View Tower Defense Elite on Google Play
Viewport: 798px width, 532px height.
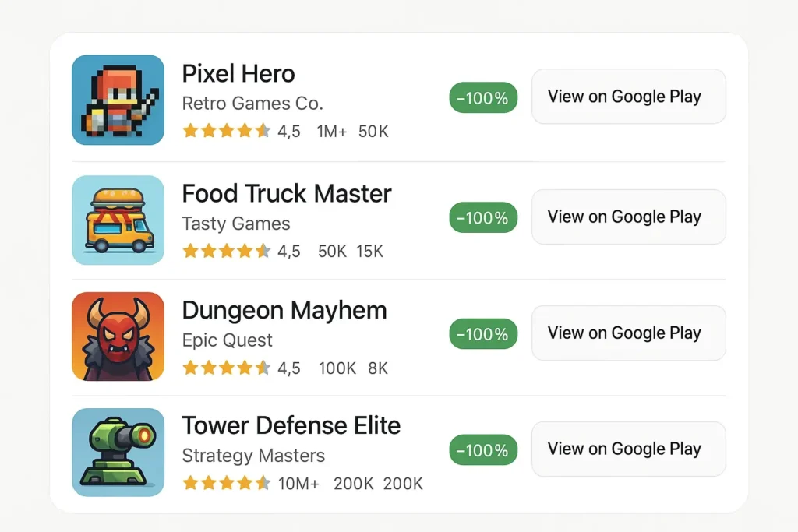coord(629,449)
